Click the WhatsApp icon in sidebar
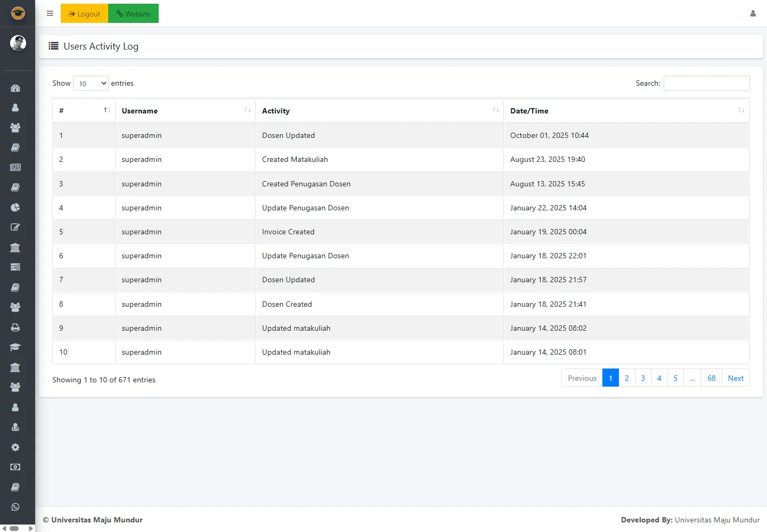 (15, 507)
